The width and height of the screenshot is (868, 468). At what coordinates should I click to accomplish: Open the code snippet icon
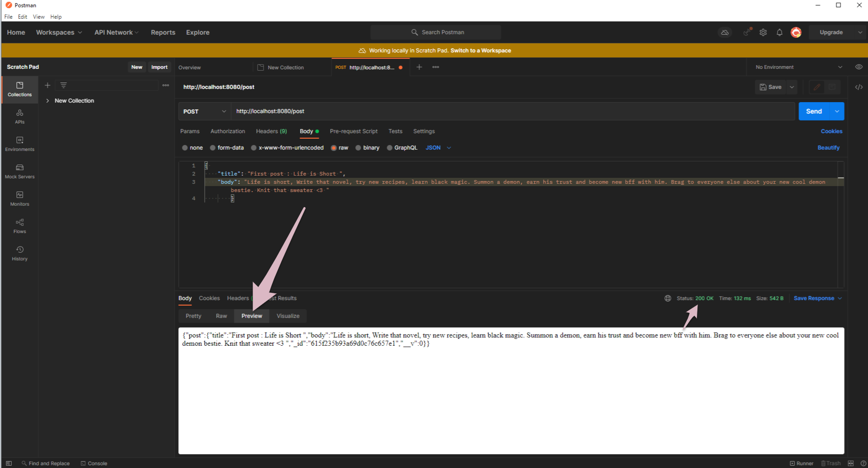(859, 87)
